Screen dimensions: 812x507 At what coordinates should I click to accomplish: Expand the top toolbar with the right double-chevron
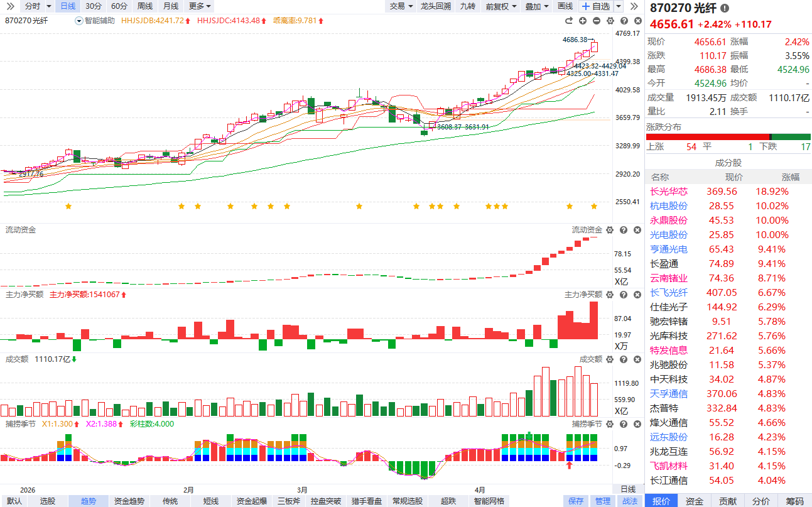pos(635,6)
